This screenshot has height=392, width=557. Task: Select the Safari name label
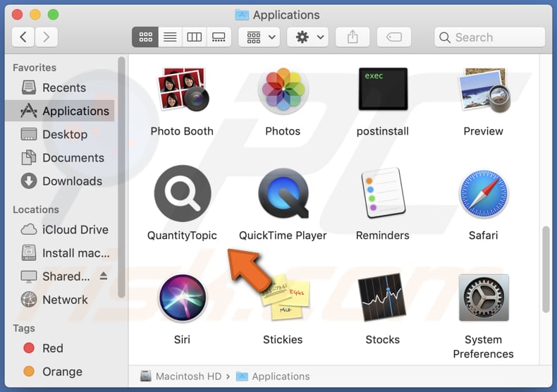(484, 235)
